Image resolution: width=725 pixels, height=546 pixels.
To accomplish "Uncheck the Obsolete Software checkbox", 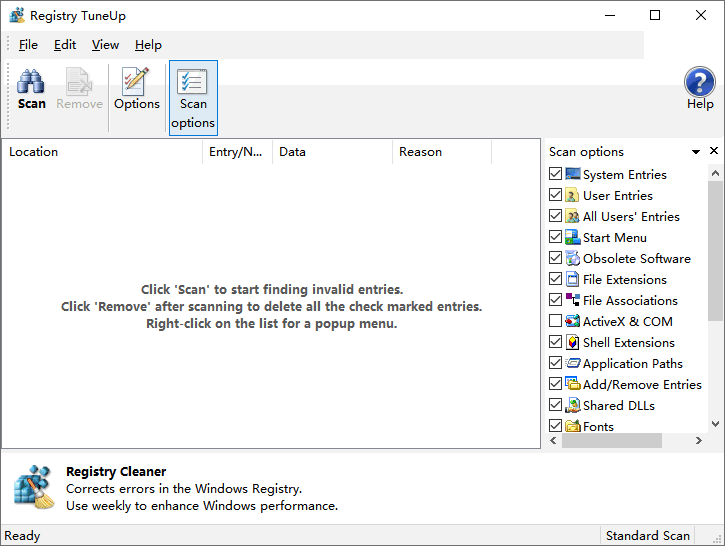I will (x=555, y=258).
